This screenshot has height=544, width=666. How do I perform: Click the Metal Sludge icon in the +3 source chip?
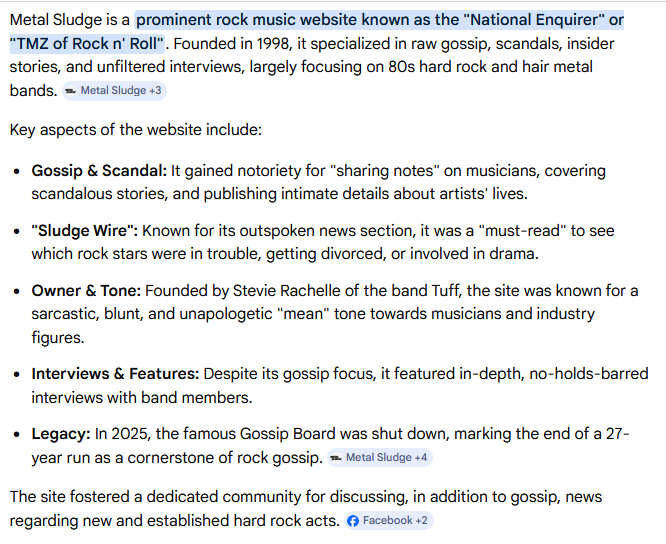71,91
